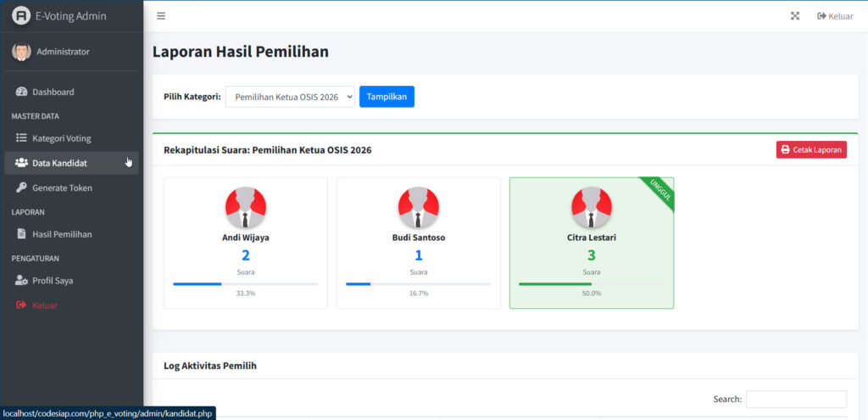Click the Profil Saya user-gear icon
Viewport: 868px width, 420px height.
(22, 280)
